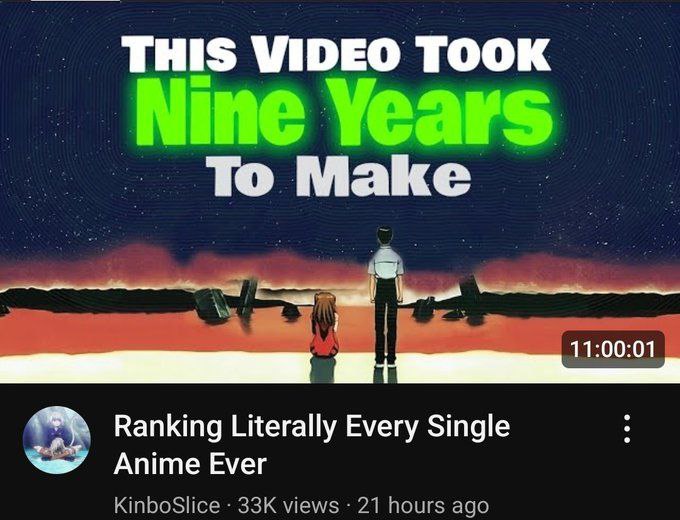Go to the KinboSlice channel name
The width and height of the screenshot is (680, 520).
[x=167, y=505]
